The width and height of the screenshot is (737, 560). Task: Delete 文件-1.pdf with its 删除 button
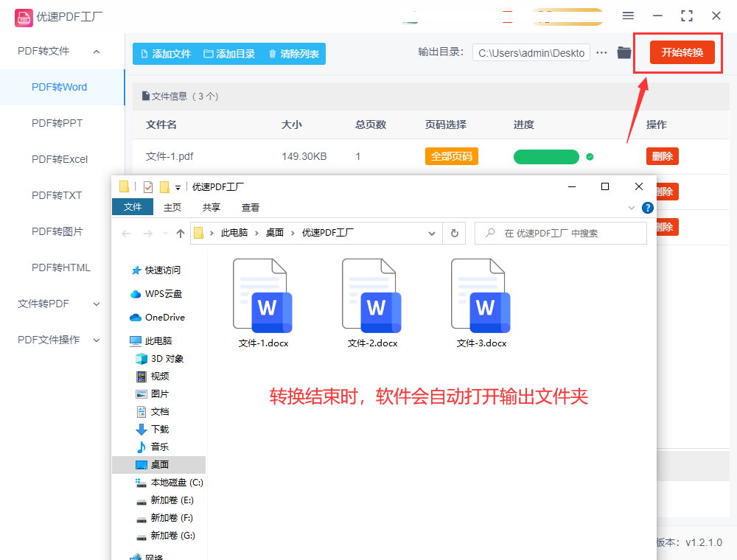(x=662, y=156)
